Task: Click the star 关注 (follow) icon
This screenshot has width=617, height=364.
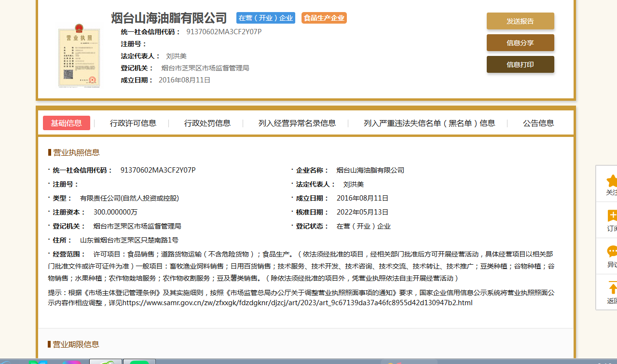Action: pyautogui.click(x=612, y=181)
